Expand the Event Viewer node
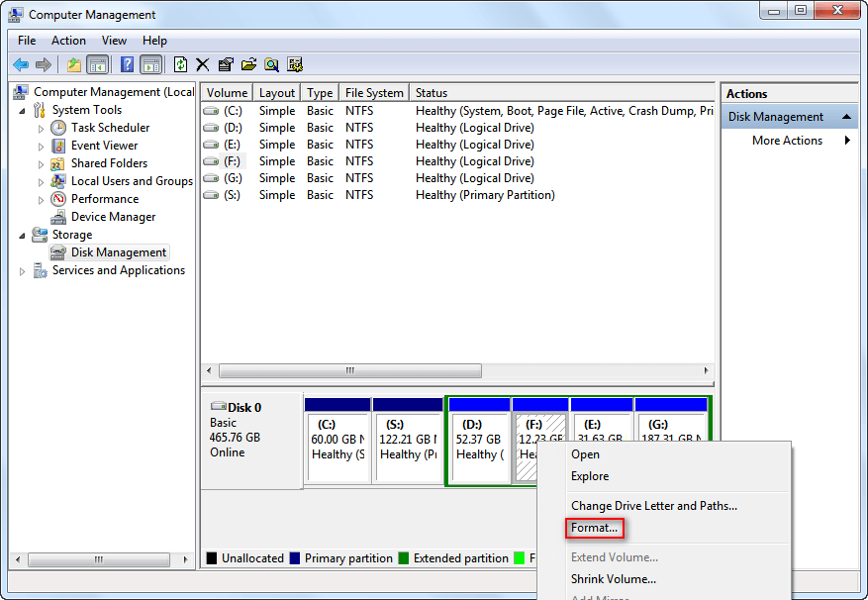Viewport: 868px width, 600px height. (x=41, y=147)
